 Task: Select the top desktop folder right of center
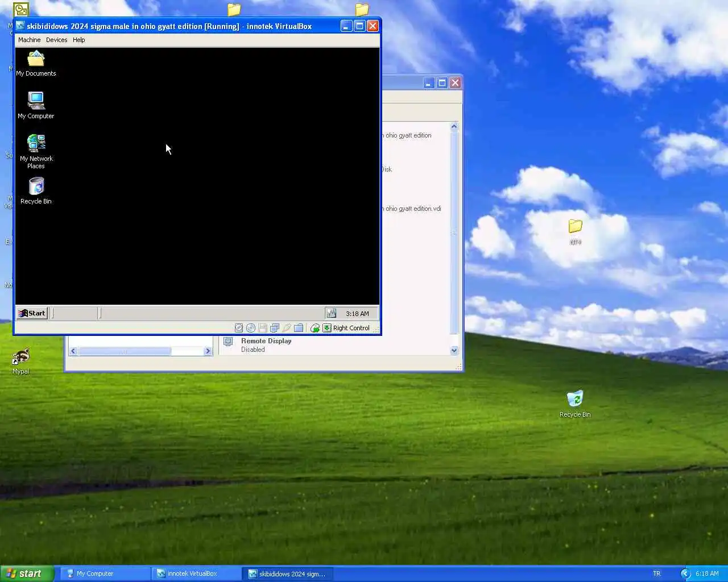coord(362,9)
